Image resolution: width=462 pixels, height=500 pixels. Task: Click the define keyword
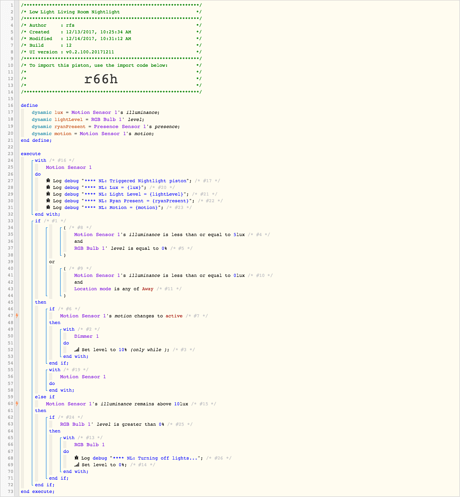tap(29, 106)
